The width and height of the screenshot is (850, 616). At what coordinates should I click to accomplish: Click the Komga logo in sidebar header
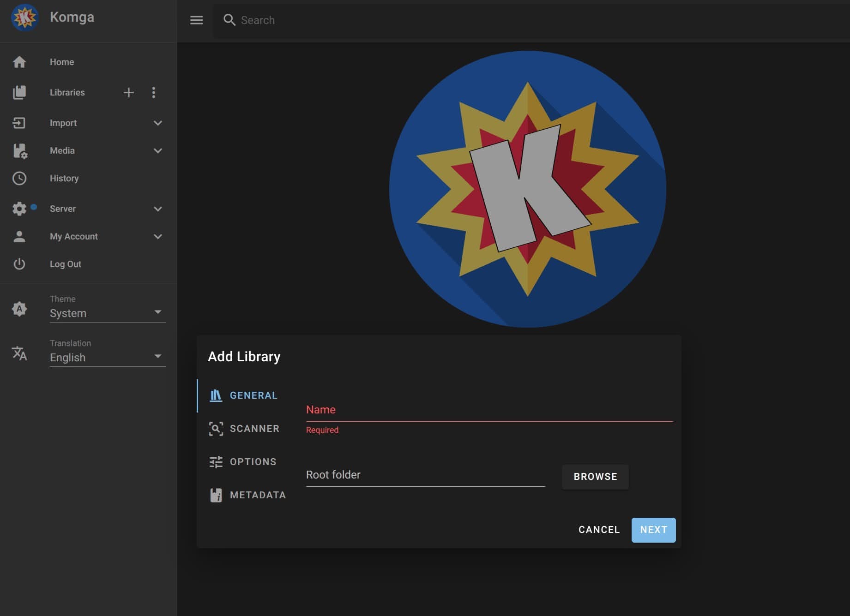tap(24, 18)
